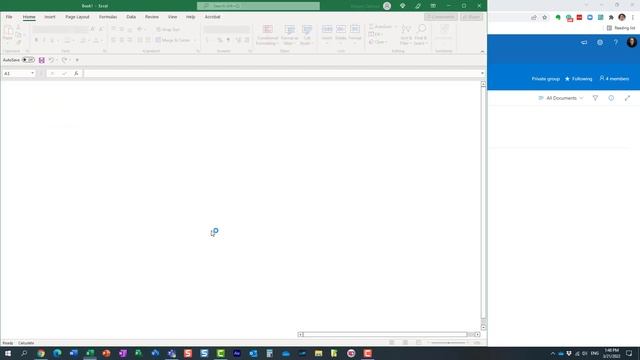
Task: Click the Redo arrow in Excel's Quick Access Toolbar
Action: click(64, 60)
